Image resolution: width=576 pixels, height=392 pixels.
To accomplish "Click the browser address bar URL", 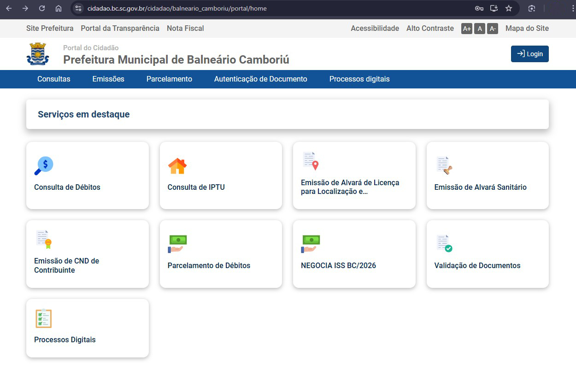I will point(177,8).
